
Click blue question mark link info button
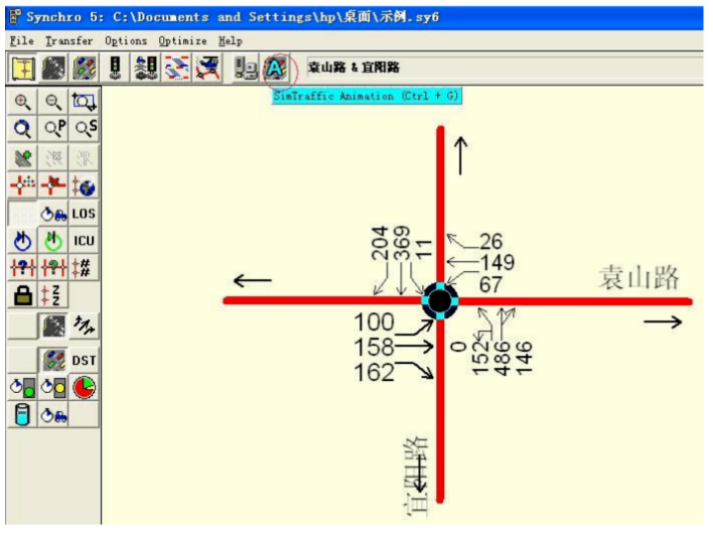pyautogui.click(x=23, y=268)
